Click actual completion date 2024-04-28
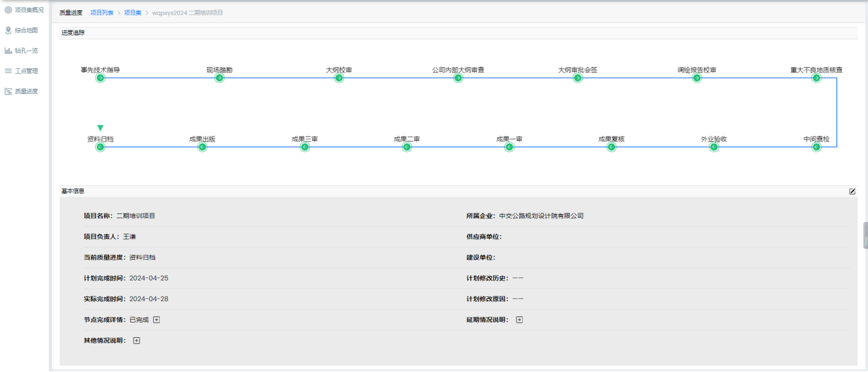This screenshot has height=372, width=868. click(149, 299)
